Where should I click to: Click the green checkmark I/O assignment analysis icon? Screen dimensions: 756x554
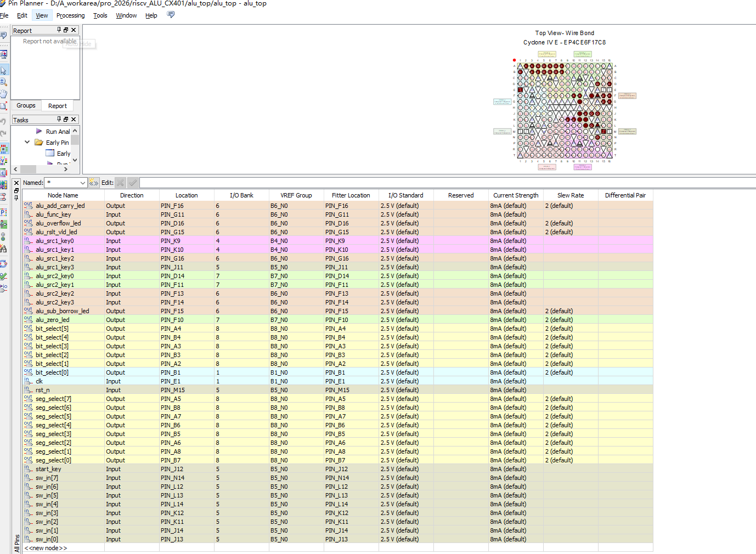click(4, 276)
